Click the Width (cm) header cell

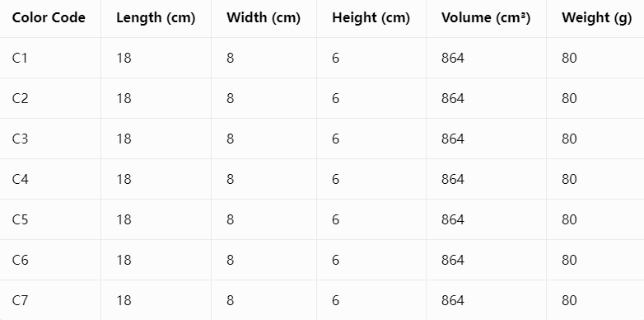click(264, 17)
